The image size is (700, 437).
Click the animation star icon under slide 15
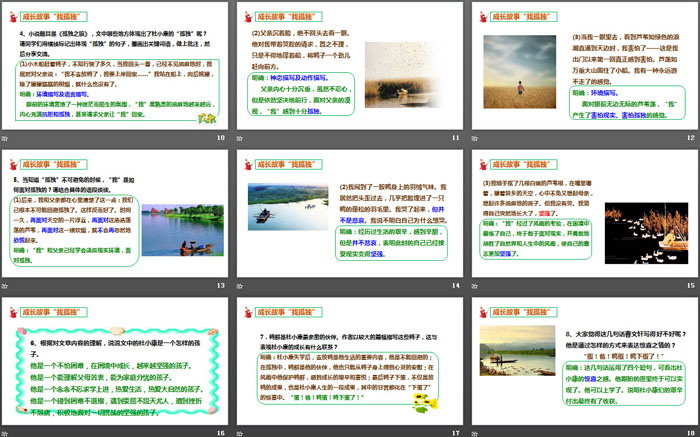pos(475,286)
